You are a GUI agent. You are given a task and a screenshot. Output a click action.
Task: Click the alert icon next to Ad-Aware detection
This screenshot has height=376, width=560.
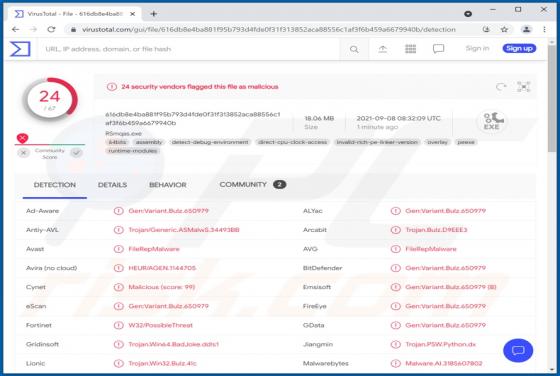(x=119, y=211)
